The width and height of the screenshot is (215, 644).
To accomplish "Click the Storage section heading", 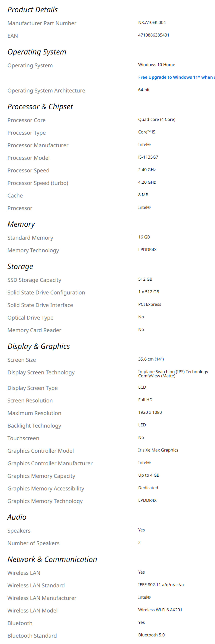I will pyautogui.click(x=20, y=267).
